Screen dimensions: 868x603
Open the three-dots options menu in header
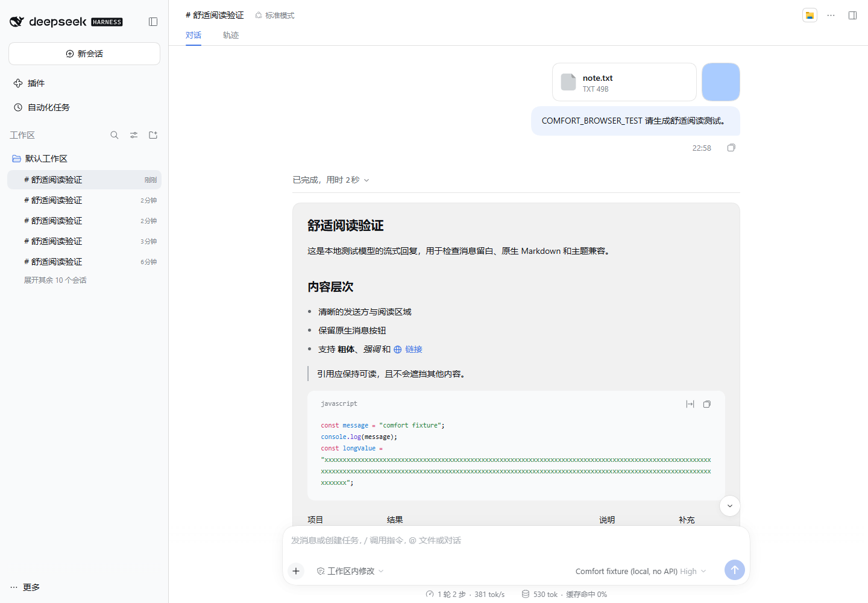click(x=831, y=15)
